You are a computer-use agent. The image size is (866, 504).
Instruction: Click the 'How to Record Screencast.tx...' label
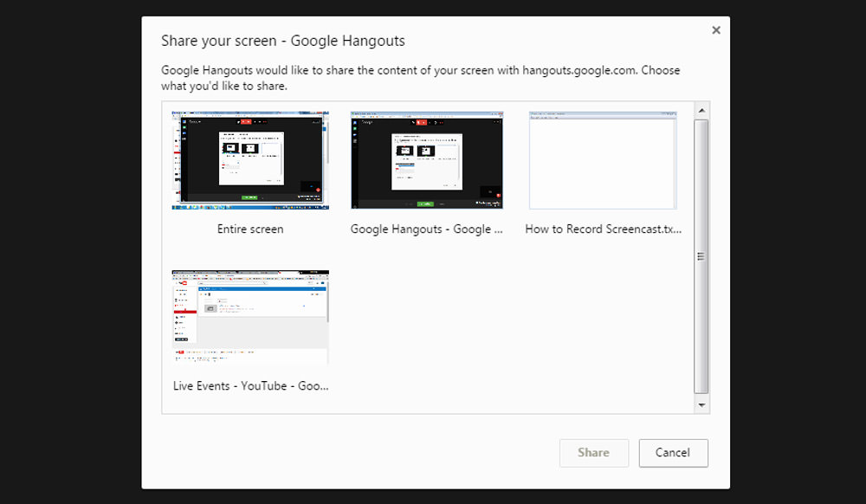603,229
